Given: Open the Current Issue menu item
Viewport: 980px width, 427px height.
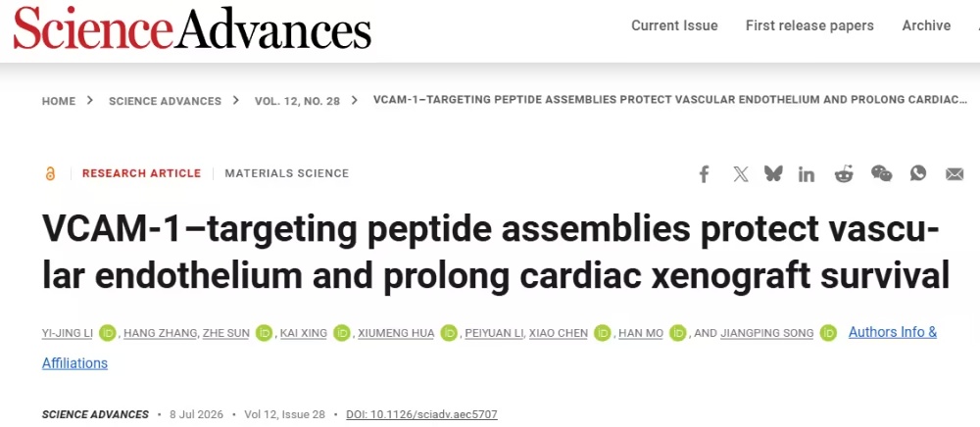Looking at the screenshot, I should pos(674,25).
